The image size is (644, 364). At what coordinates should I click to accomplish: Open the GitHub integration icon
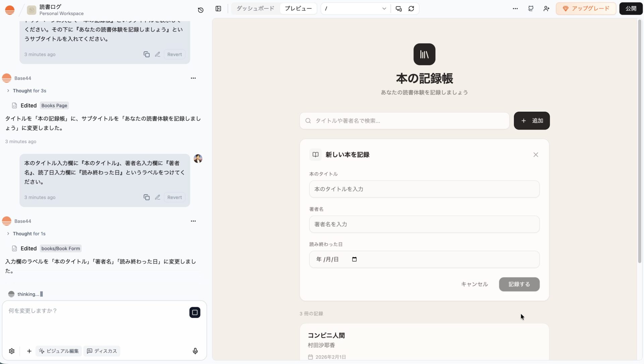click(x=531, y=9)
